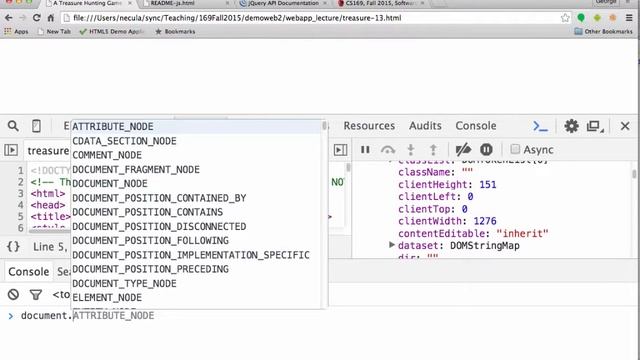Step out of current function

(x=433, y=150)
